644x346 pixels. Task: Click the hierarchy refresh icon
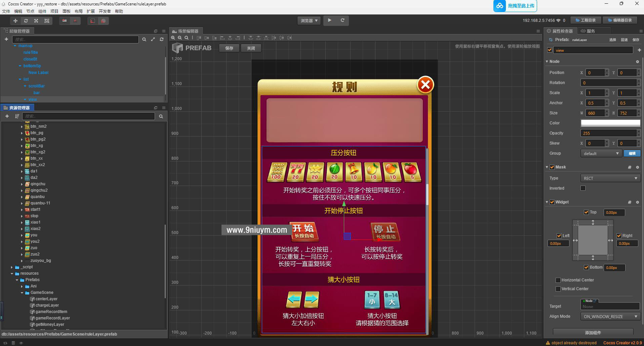click(161, 39)
